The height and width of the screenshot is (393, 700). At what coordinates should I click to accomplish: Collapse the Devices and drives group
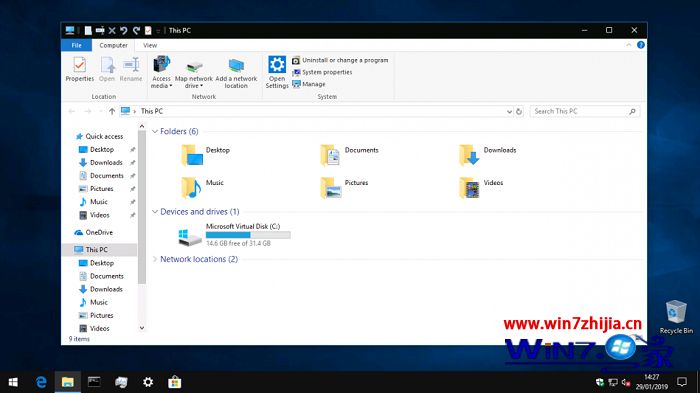(155, 212)
